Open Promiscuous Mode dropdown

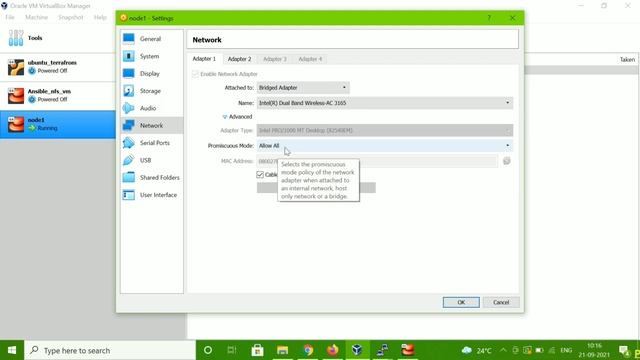384,146
